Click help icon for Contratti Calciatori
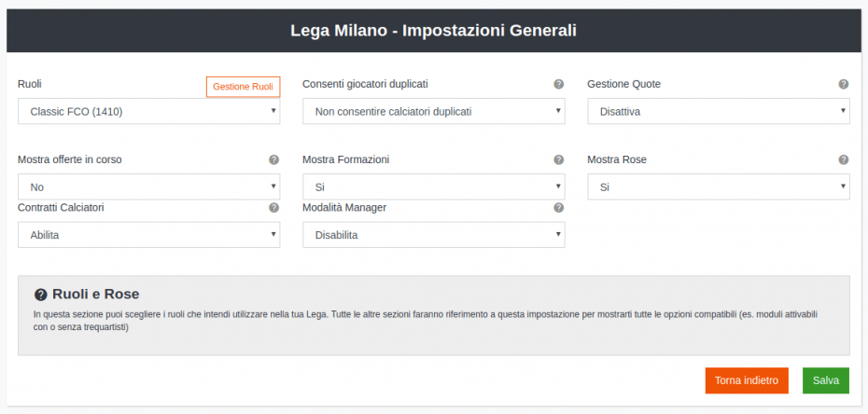The height and width of the screenshot is (414, 868). [273, 208]
